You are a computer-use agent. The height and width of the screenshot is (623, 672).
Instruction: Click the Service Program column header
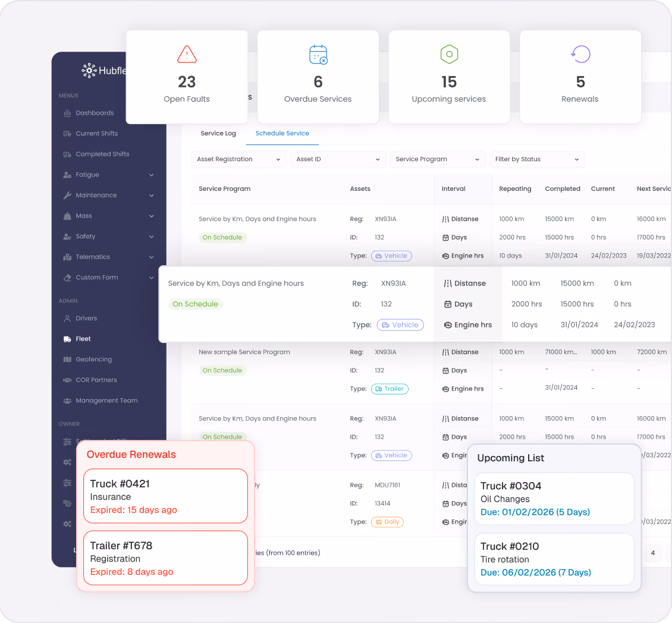click(225, 189)
